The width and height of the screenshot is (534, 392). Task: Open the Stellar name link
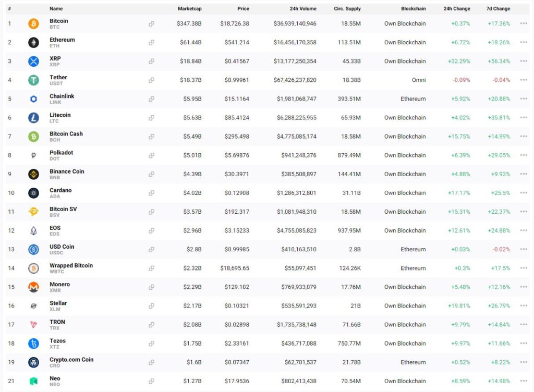coord(58,303)
